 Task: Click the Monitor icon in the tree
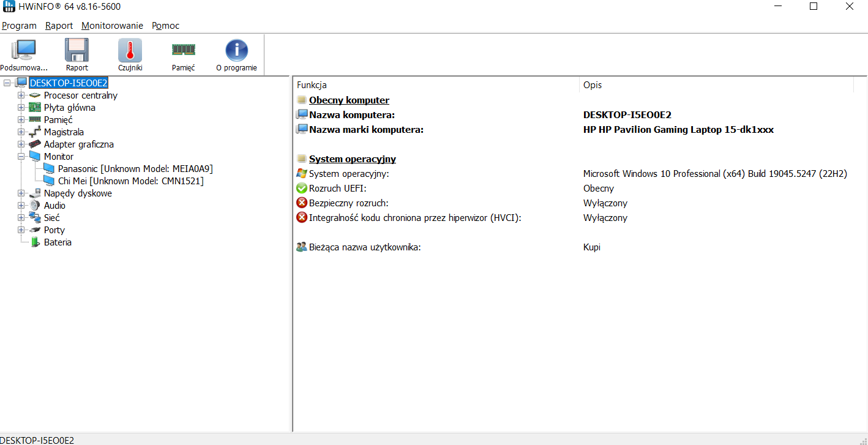coord(35,157)
